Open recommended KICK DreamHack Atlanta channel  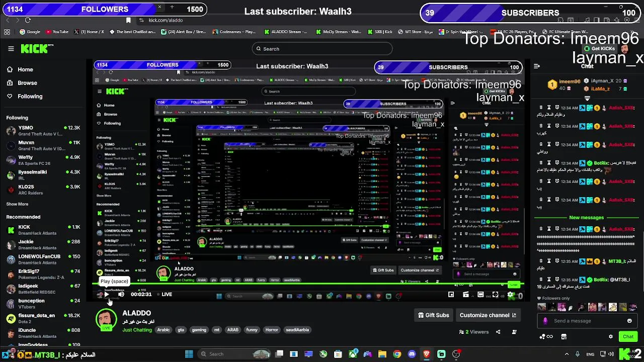pos(43,230)
